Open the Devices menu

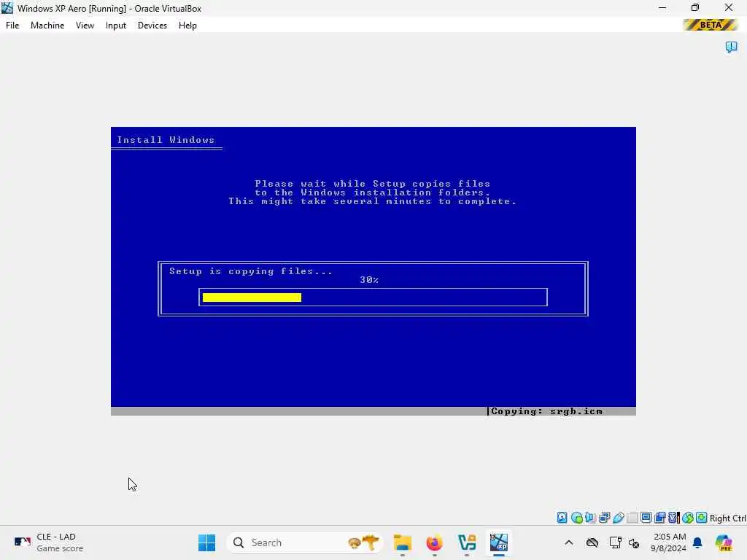pos(152,26)
